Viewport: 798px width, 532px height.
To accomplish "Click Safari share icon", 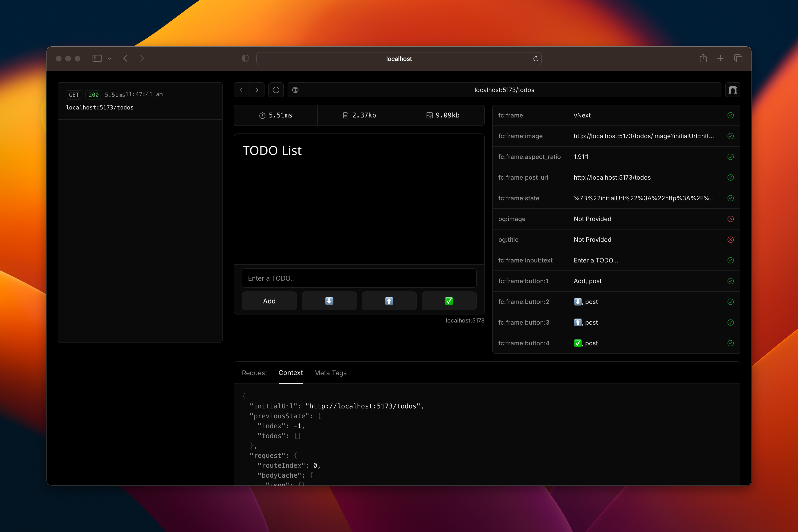I will [x=703, y=58].
